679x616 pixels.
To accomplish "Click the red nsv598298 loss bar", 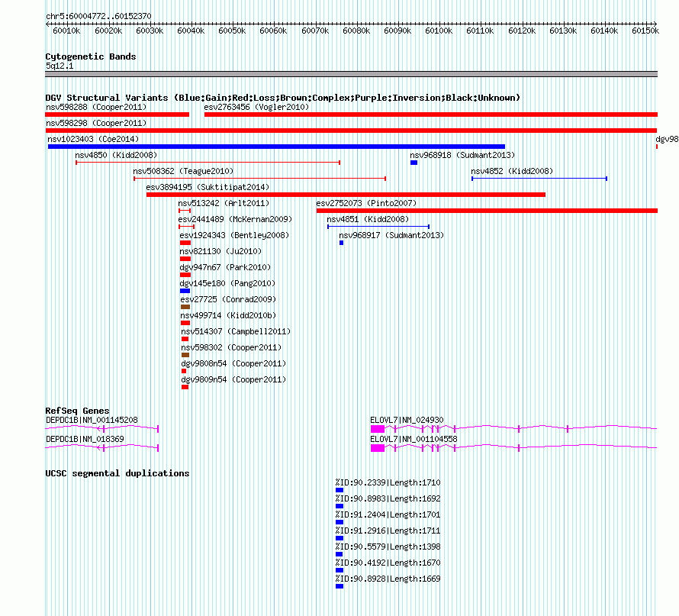I will click(351, 131).
